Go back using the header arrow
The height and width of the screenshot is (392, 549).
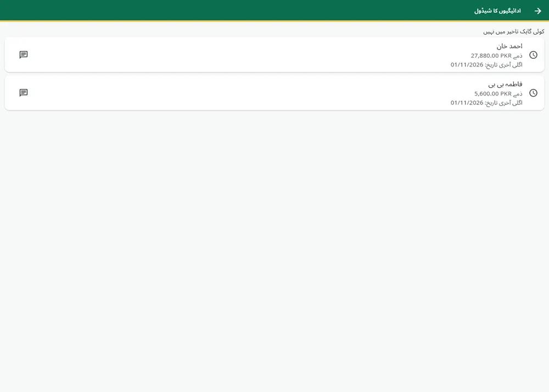[538, 11]
